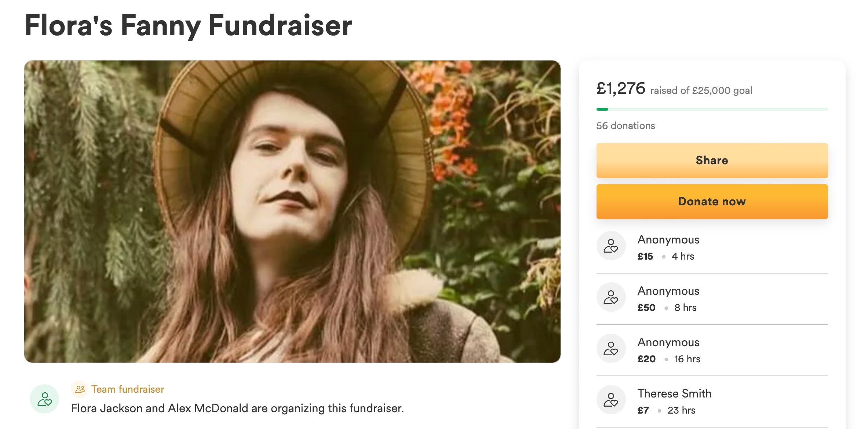Click donor icon beside the £50 donation
Screen dimensions: 868x429
[x=611, y=297]
